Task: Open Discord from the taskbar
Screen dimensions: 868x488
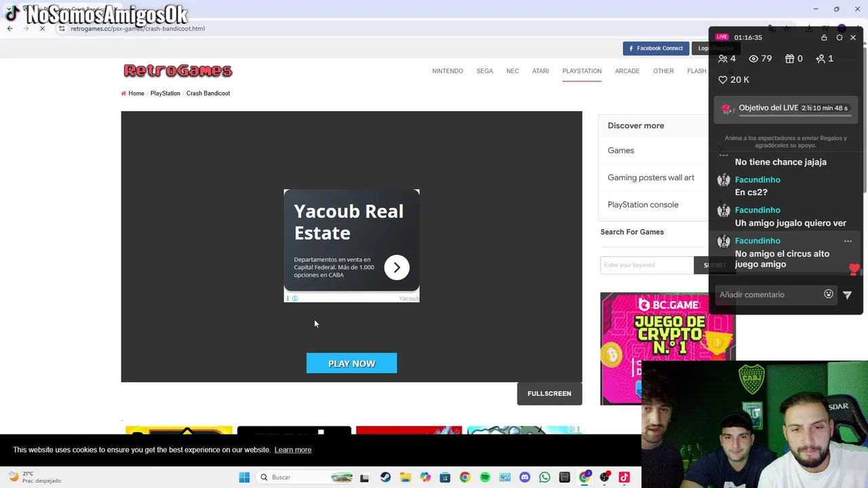Action: pos(525,478)
